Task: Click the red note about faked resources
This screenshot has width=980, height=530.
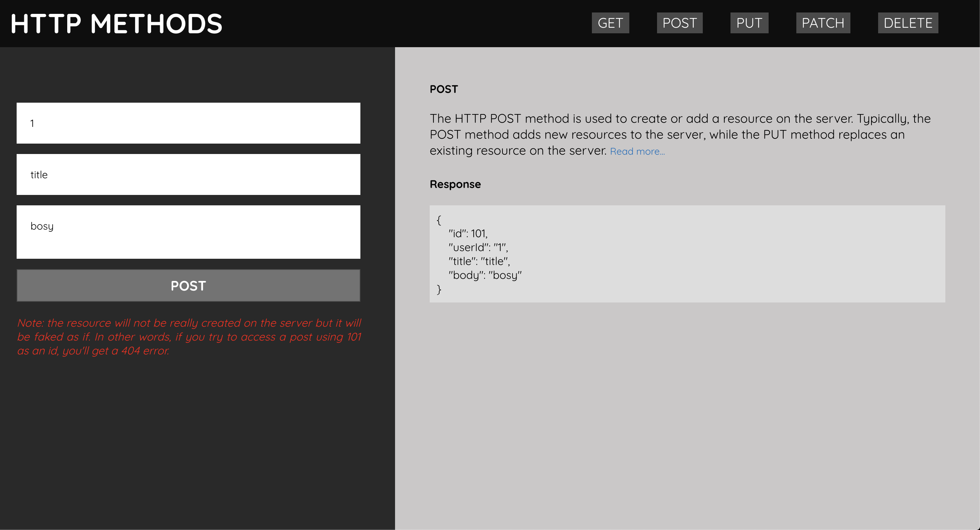Action: (x=189, y=336)
